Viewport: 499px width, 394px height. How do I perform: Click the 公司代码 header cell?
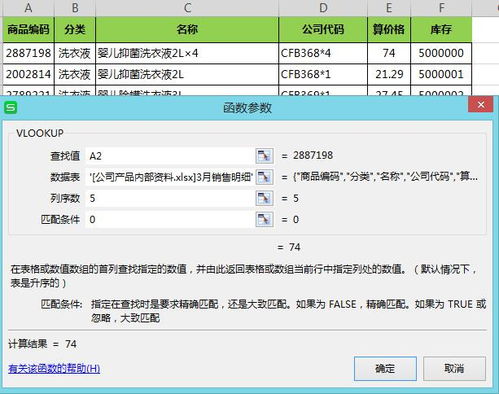coord(323,29)
